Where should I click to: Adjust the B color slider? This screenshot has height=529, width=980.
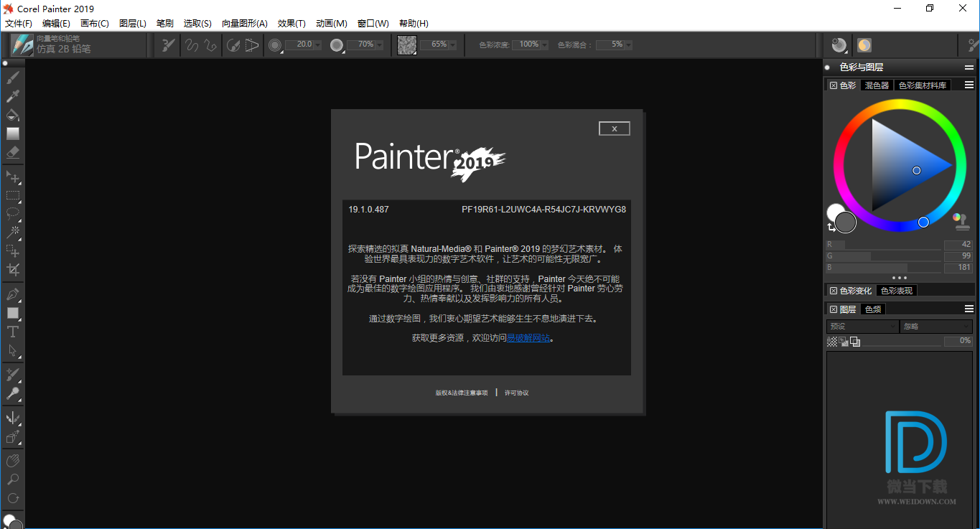pos(883,267)
